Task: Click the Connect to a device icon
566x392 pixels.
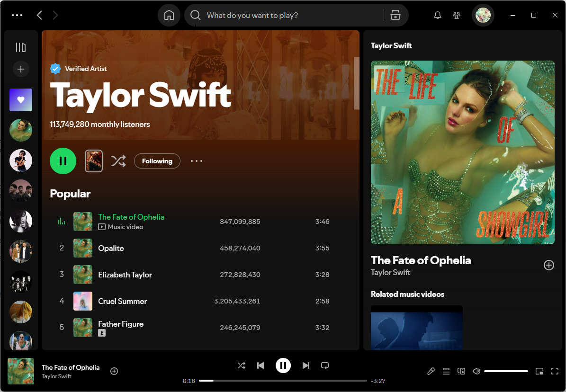Action: pos(461,371)
